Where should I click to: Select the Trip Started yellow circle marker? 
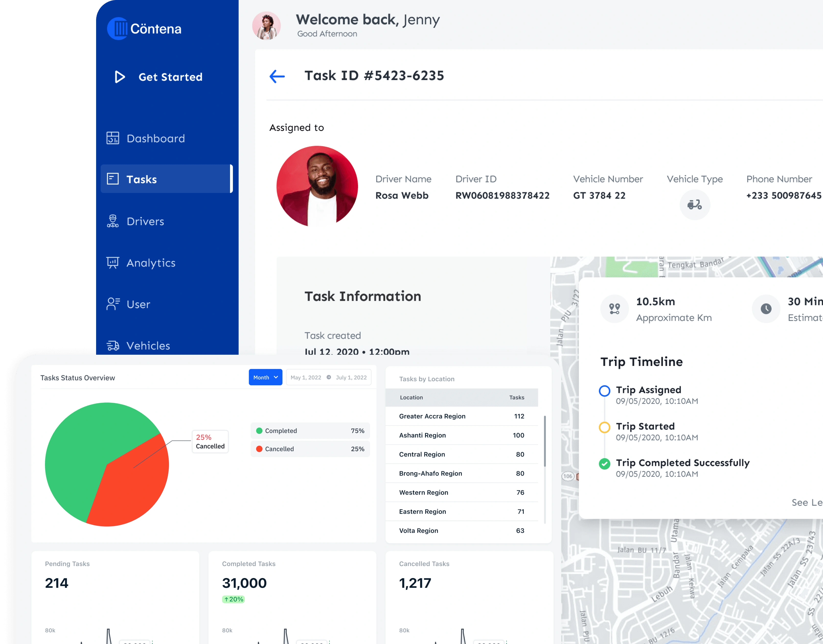pyautogui.click(x=604, y=427)
